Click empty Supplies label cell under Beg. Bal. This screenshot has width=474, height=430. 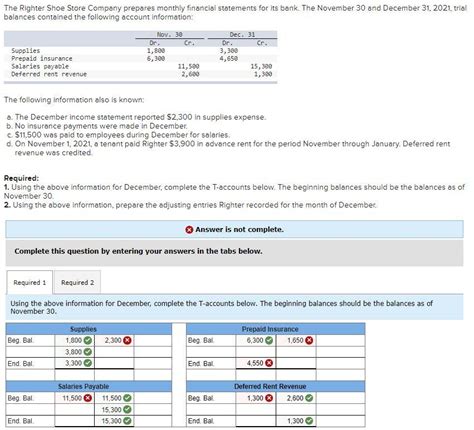click(30, 352)
